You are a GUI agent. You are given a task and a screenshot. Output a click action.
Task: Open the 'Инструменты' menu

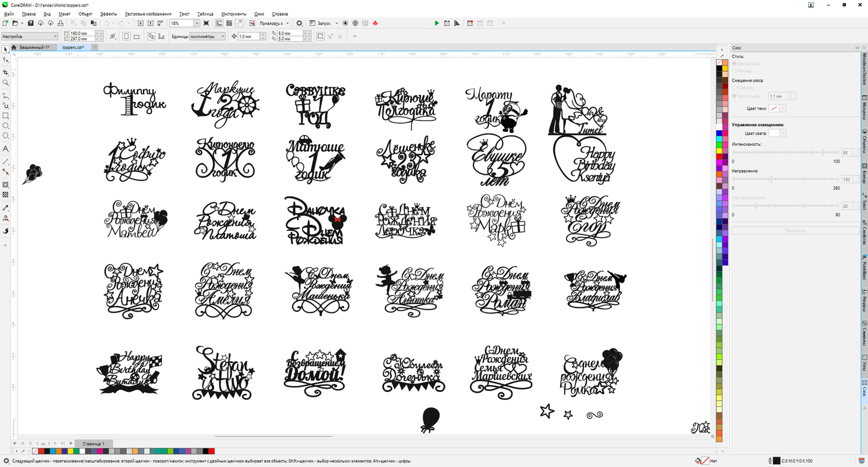pyautogui.click(x=233, y=13)
